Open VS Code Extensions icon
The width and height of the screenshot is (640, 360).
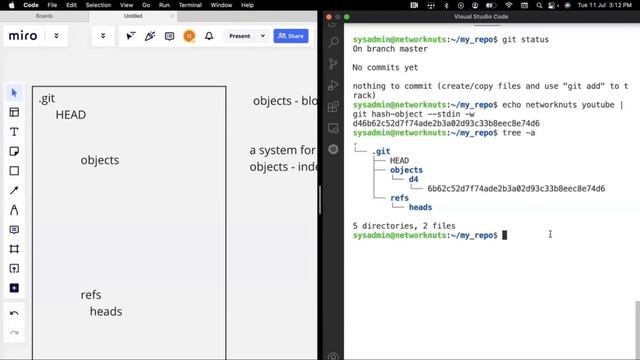coord(333,107)
